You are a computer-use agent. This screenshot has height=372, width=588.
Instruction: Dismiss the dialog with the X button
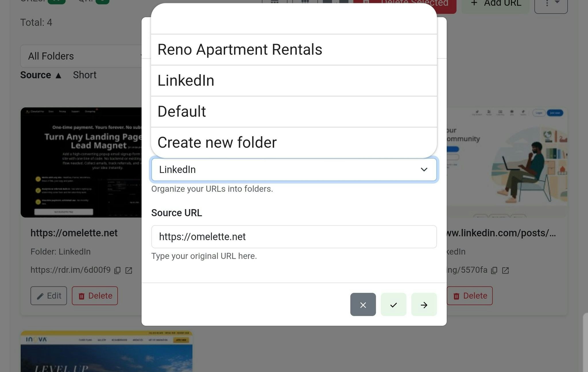point(363,305)
